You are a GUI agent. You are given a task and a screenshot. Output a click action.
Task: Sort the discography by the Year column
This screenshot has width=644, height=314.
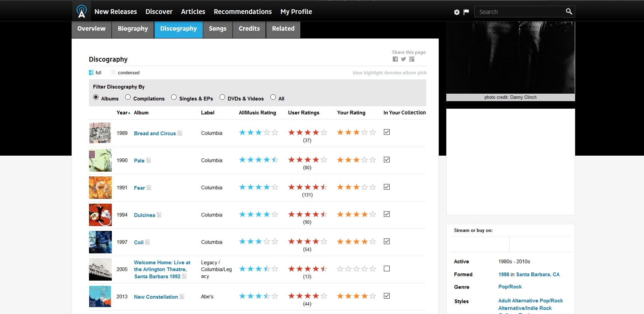(x=123, y=113)
